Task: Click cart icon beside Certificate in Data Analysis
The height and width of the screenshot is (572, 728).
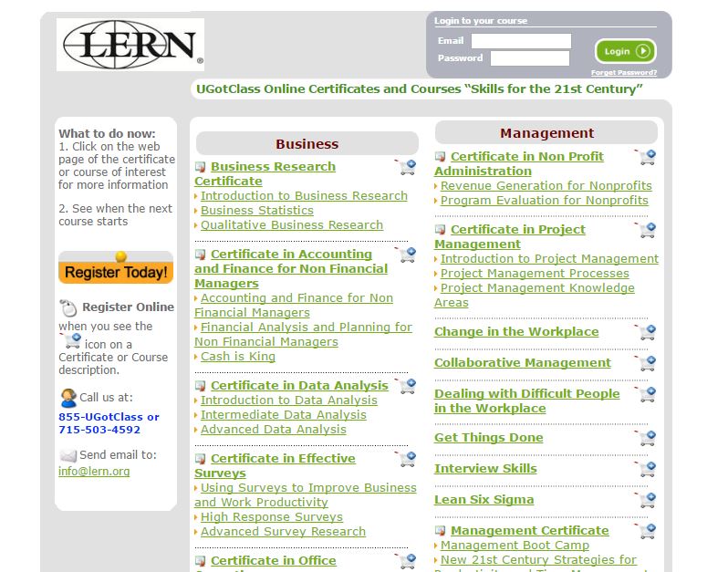Action: (x=406, y=386)
